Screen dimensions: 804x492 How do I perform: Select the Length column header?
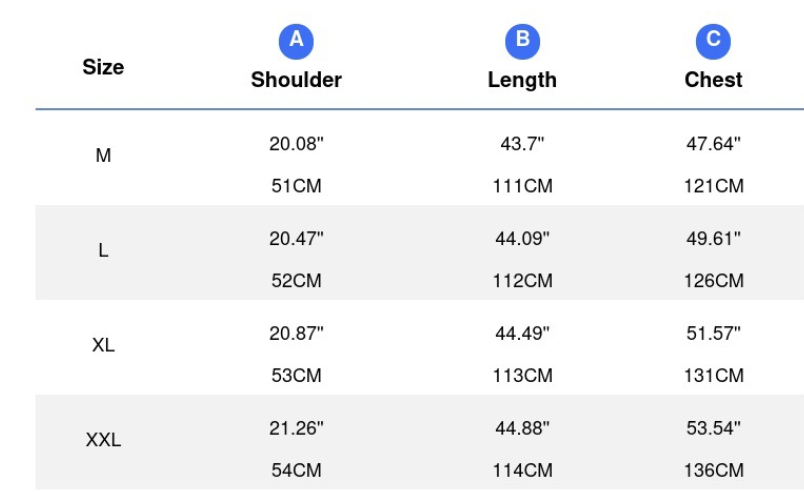[522, 80]
